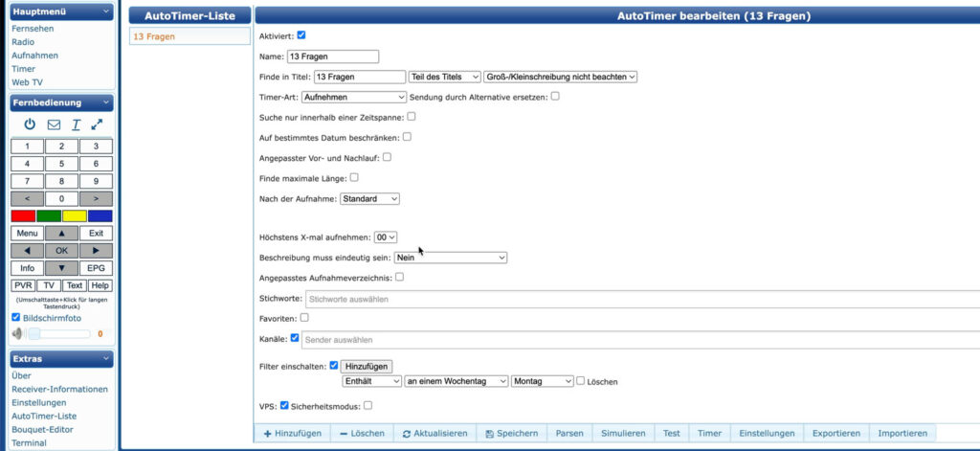
Task: Click the Simulieren button
Action: [622, 433]
